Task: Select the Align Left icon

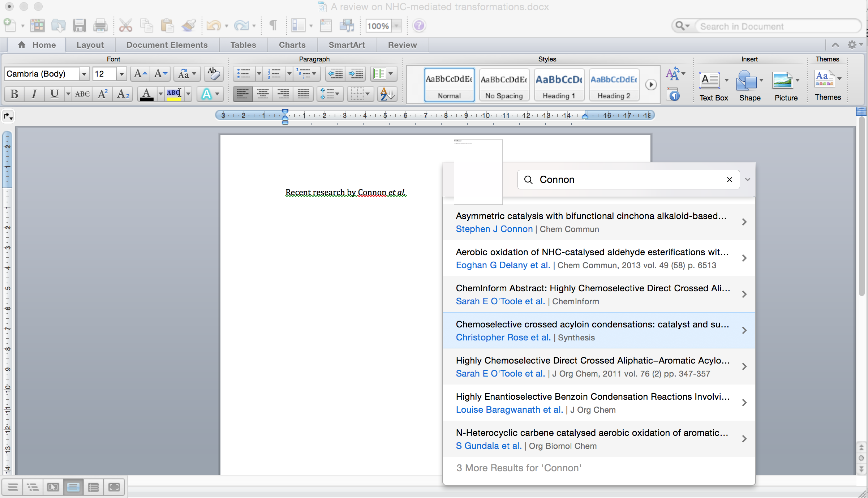Action: 242,94
